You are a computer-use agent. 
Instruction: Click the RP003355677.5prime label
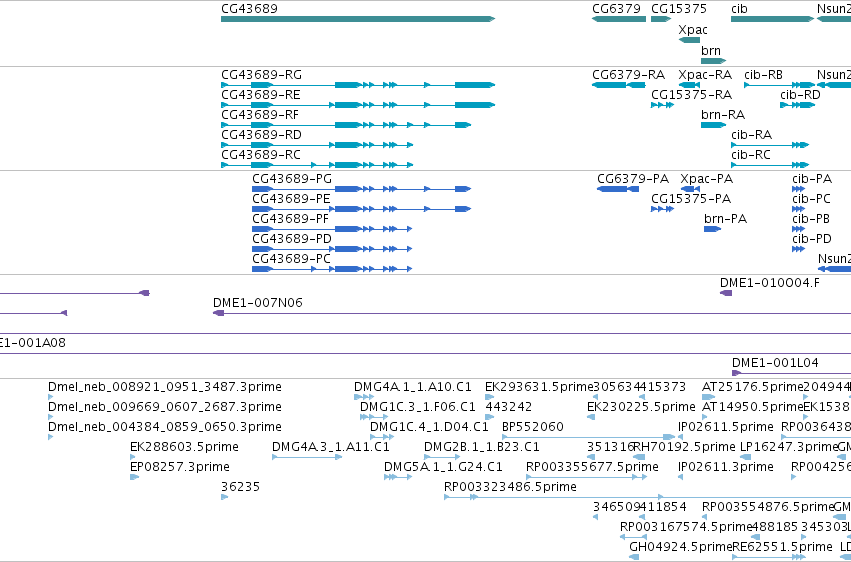click(592, 468)
